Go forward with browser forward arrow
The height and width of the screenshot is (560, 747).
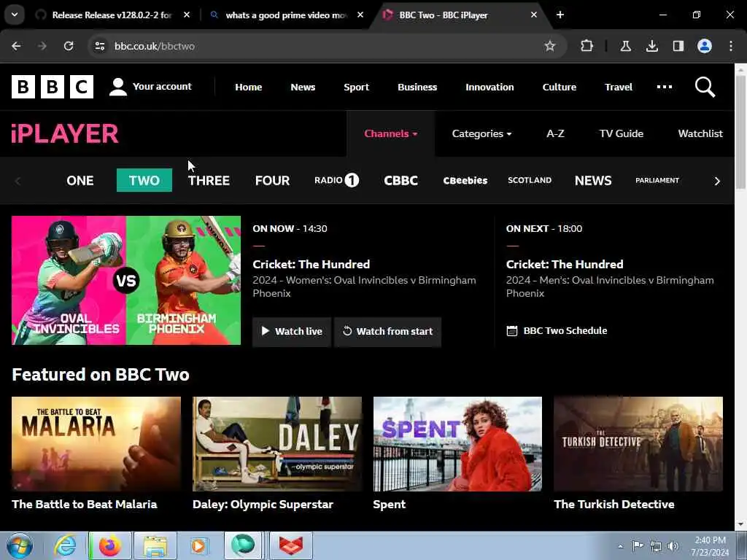(x=42, y=46)
